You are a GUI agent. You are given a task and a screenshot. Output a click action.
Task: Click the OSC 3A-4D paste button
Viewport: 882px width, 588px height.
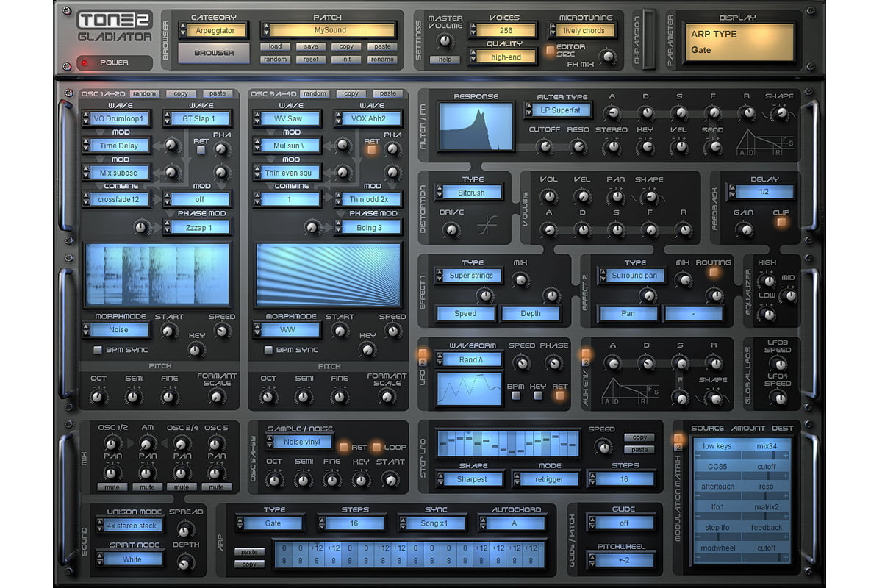coord(388,94)
